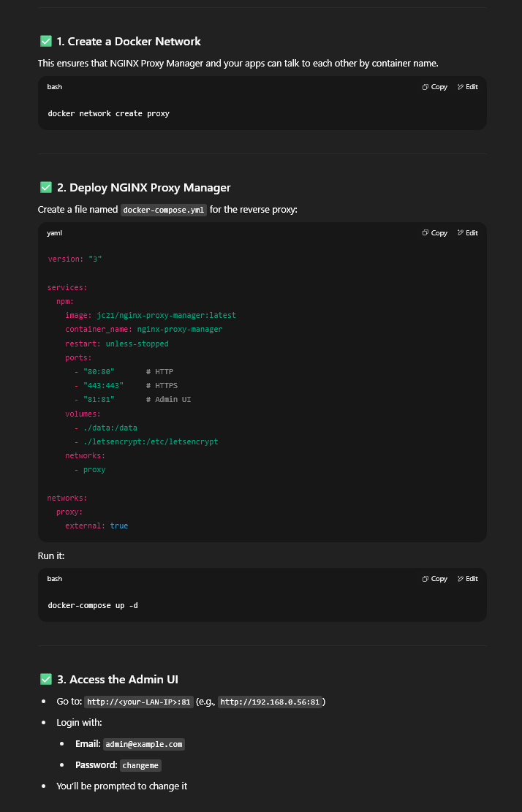The height and width of the screenshot is (812, 522).
Task: Copy the docker network create code block
Action: point(434,87)
